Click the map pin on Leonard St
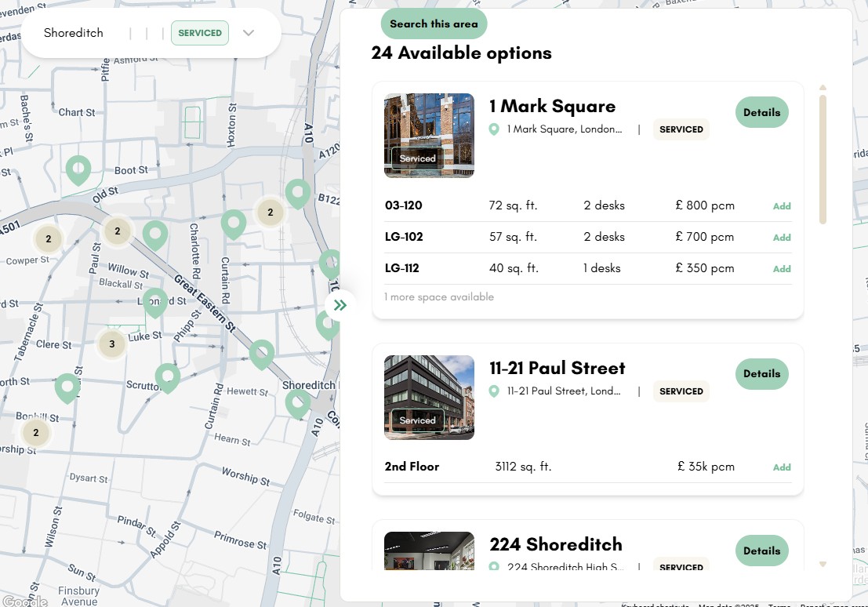Screen dimensions: 868x607 coord(155,303)
